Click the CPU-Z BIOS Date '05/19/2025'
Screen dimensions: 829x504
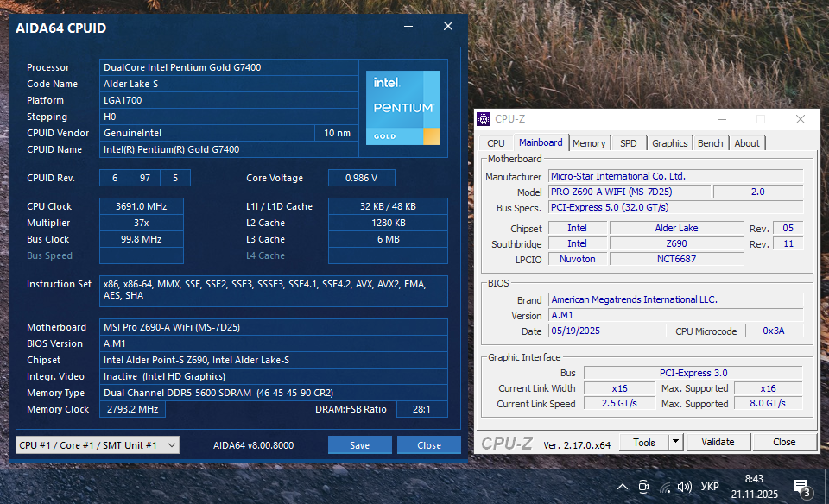pyautogui.click(x=607, y=331)
